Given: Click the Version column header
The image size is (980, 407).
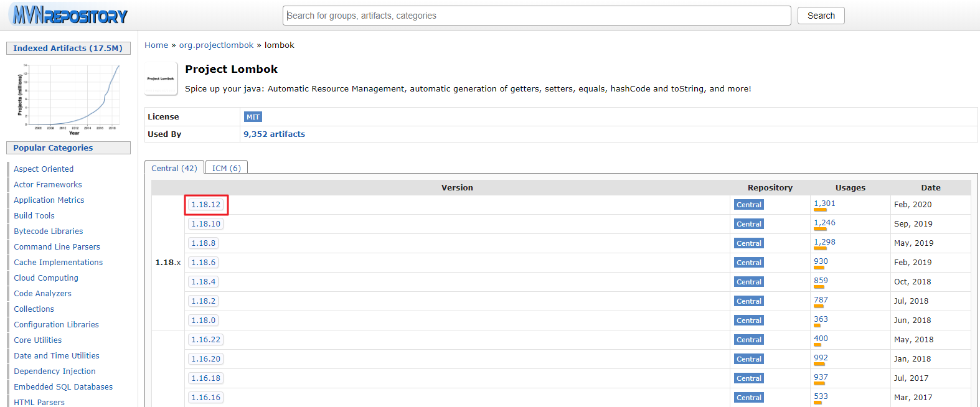Looking at the screenshot, I should tap(457, 188).
